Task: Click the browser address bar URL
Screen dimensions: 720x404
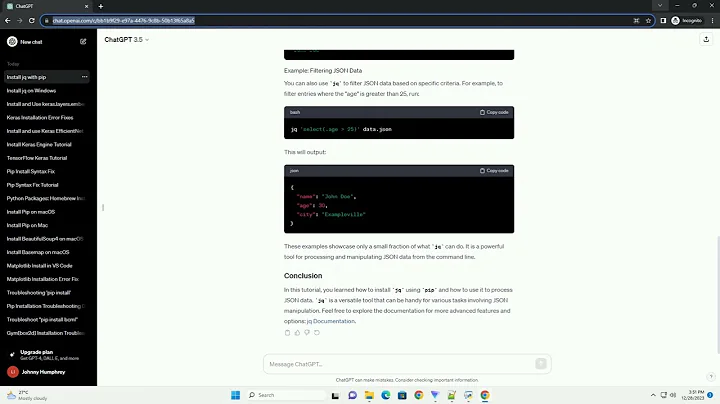Action: pyautogui.click(x=124, y=21)
